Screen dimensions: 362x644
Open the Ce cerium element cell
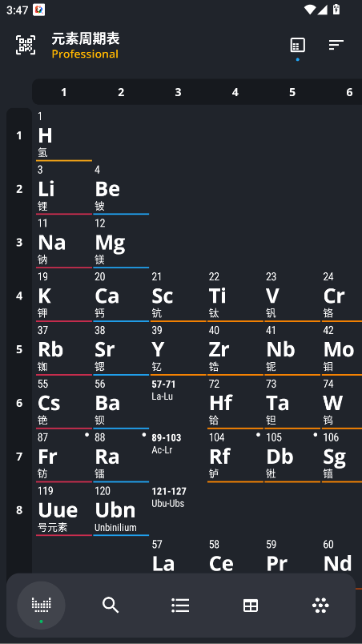pyautogui.click(x=235, y=557)
